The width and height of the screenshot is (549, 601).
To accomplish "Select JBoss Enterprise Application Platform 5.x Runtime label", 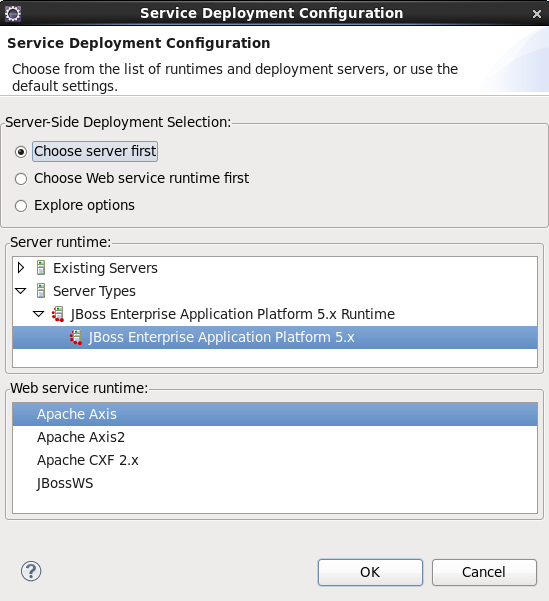I will [233, 314].
